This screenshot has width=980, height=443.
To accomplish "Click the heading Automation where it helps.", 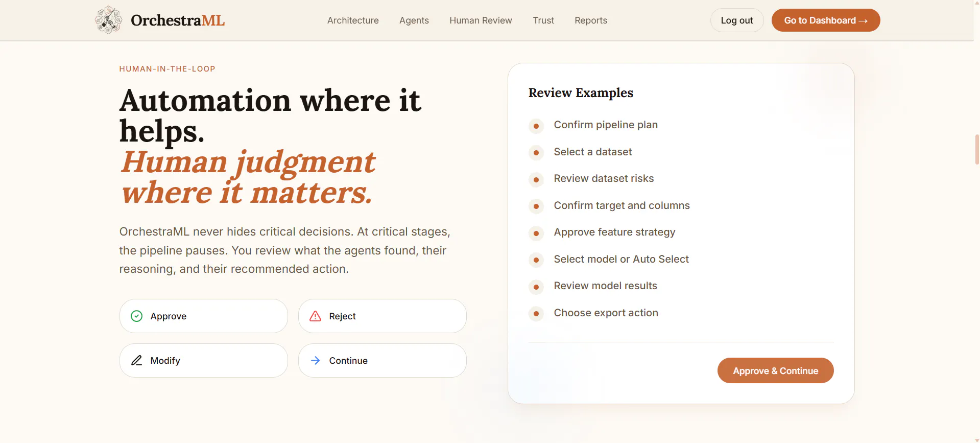I will point(270,115).
